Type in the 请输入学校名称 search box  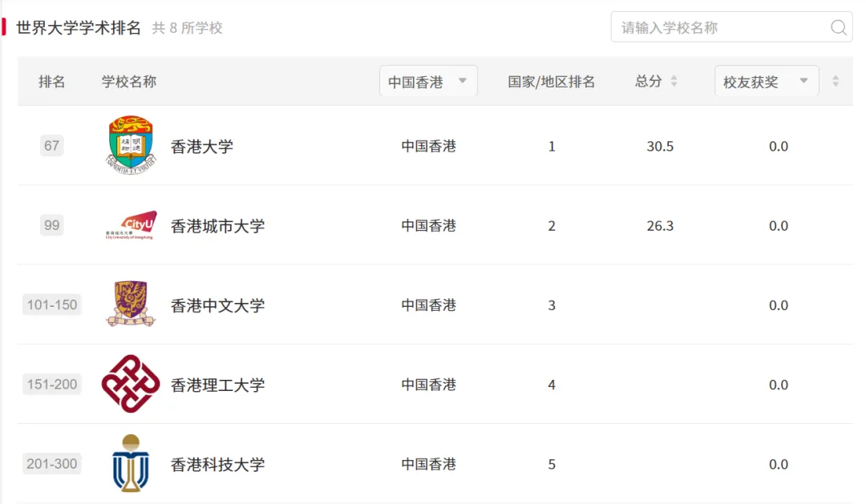722,28
